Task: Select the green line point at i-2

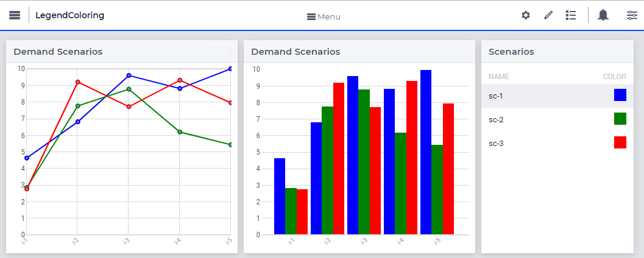Action: (77, 106)
